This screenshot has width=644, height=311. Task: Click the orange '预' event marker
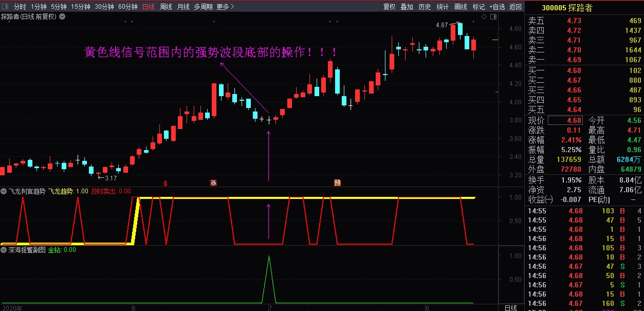point(337,182)
